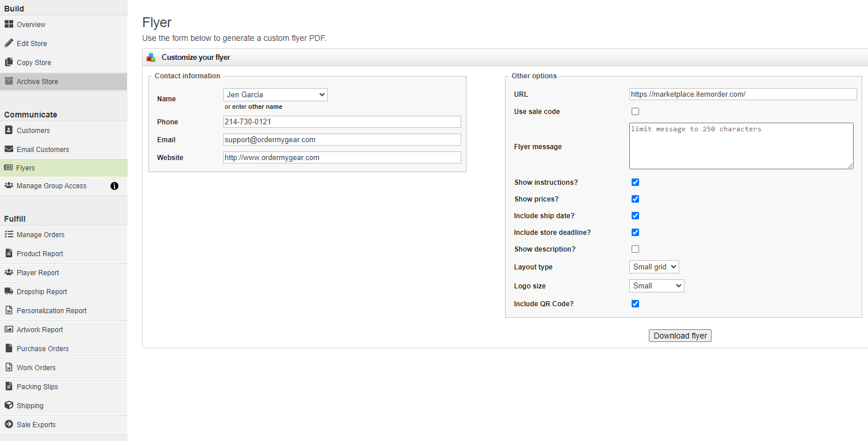Click the Email input field

coord(342,139)
